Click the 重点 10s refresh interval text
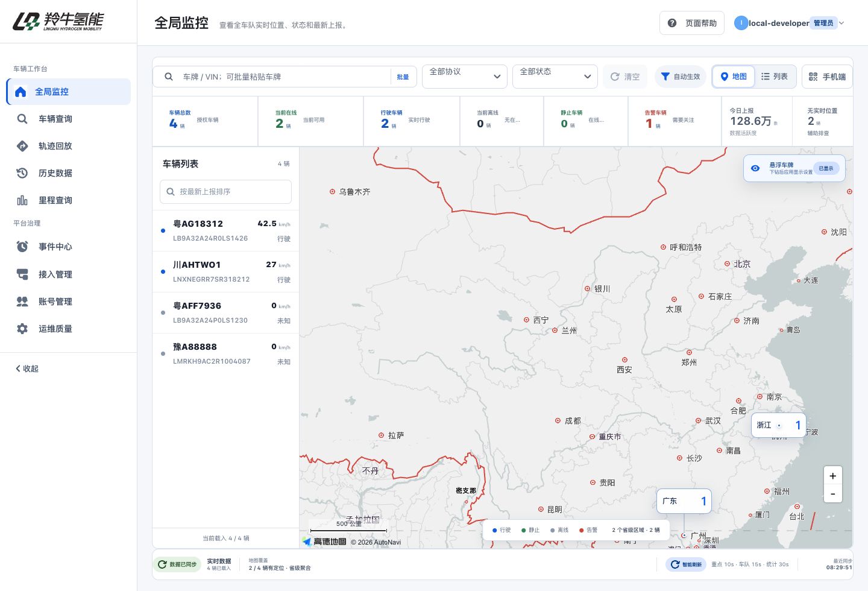 point(723,564)
